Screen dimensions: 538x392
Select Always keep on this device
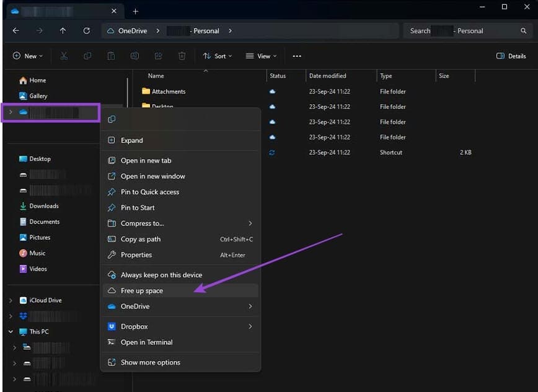[180, 275]
